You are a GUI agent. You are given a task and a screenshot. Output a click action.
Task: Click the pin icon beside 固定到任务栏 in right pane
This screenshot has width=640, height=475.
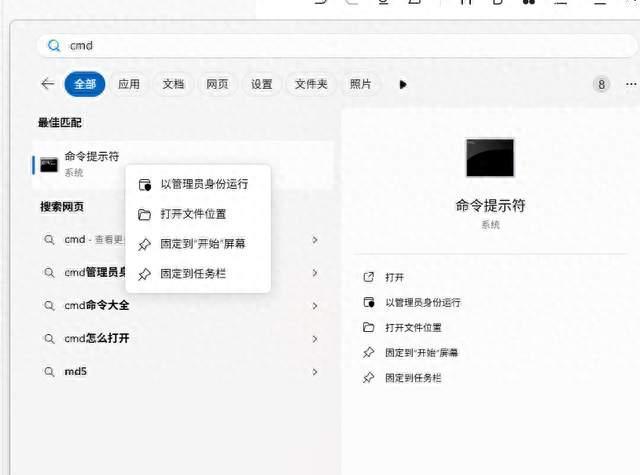[x=369, y=377]
